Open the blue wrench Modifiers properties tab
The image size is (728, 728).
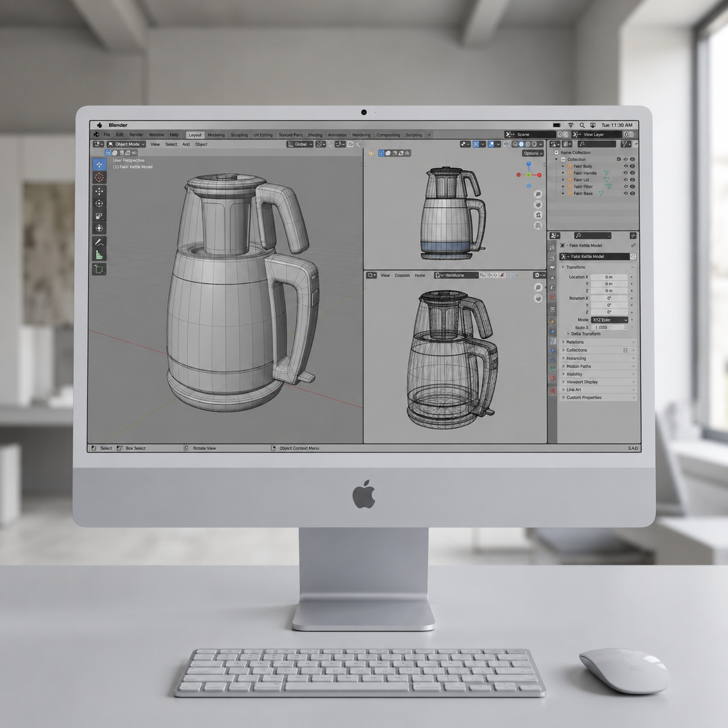coord(553,331)
